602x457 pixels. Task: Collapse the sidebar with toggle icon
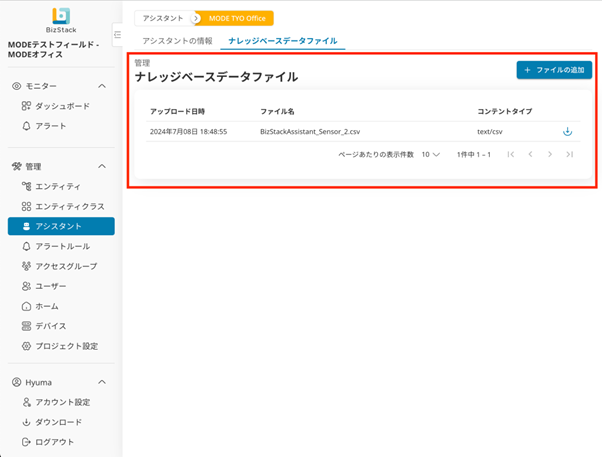[117, 35]
